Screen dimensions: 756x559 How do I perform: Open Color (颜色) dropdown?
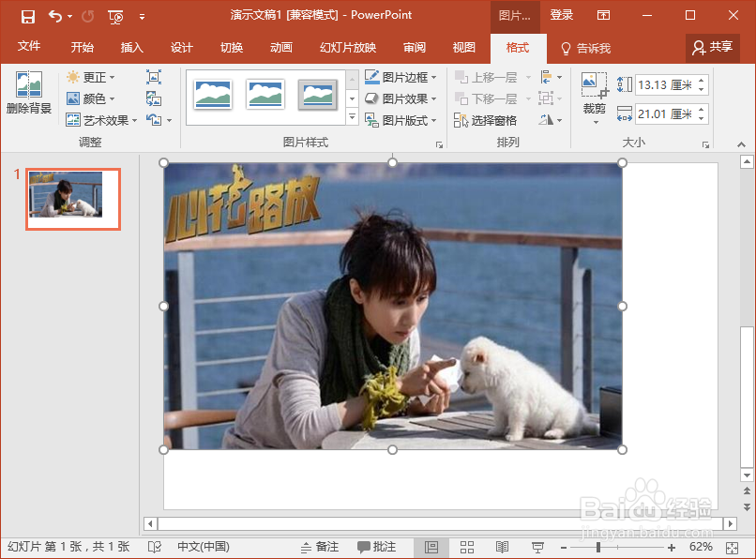point(91,98)
